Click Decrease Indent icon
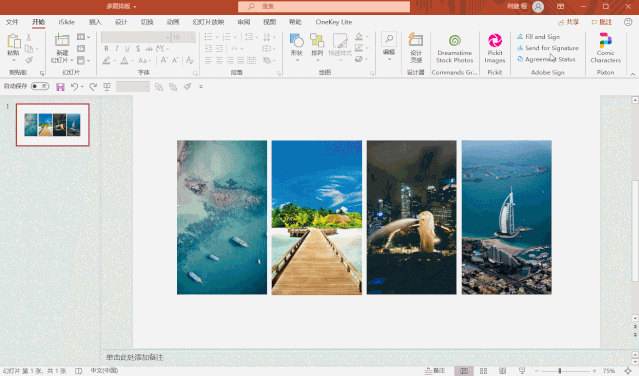Screen dimensions: 639x376 point(208,48)
